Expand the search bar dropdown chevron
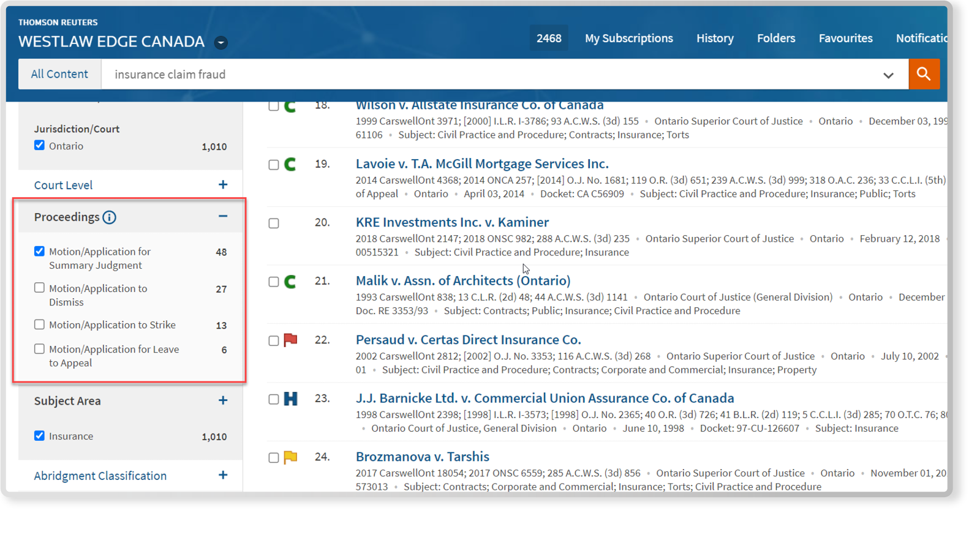 [x=888, y=75]
